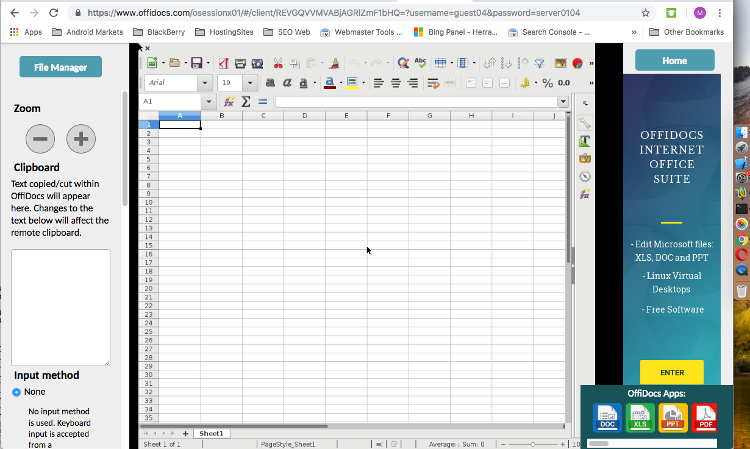Open the Find & Replace tool
The height and width of the screenshot is (449, 750).
point(402,62)
